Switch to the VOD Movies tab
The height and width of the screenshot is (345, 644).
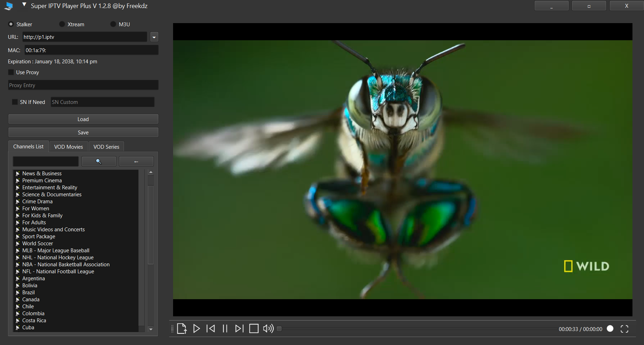click(x=69, y=147)
